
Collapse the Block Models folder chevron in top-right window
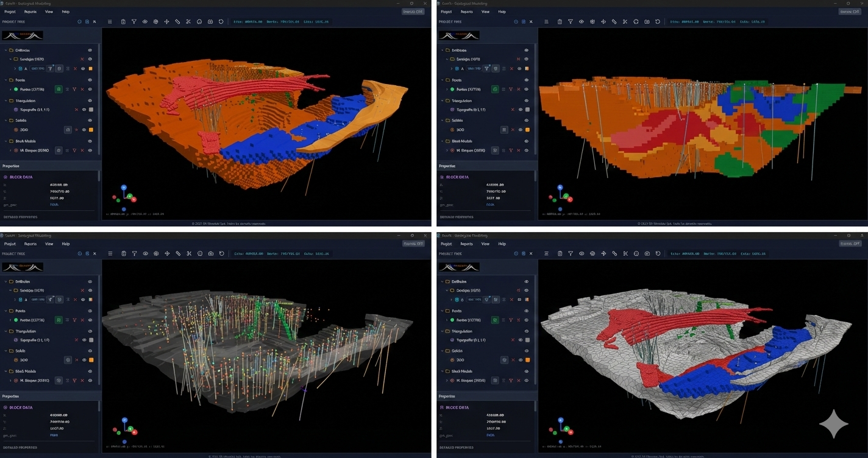(443, 141)
